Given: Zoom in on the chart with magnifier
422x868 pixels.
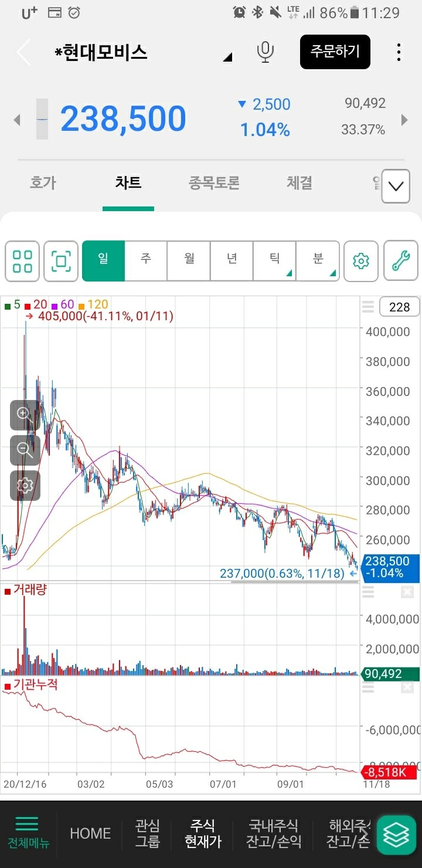Looking at the screenshot, I should [x=25, y=415].
